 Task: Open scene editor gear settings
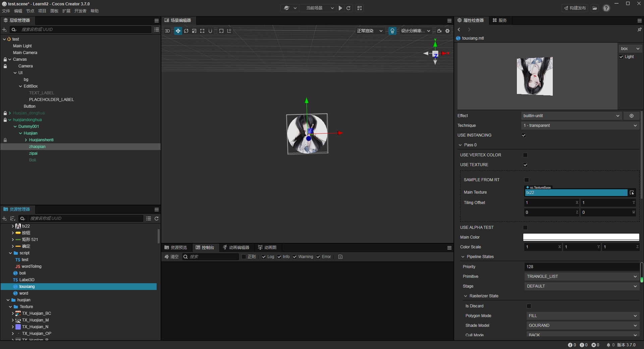[x=447, y=31]
